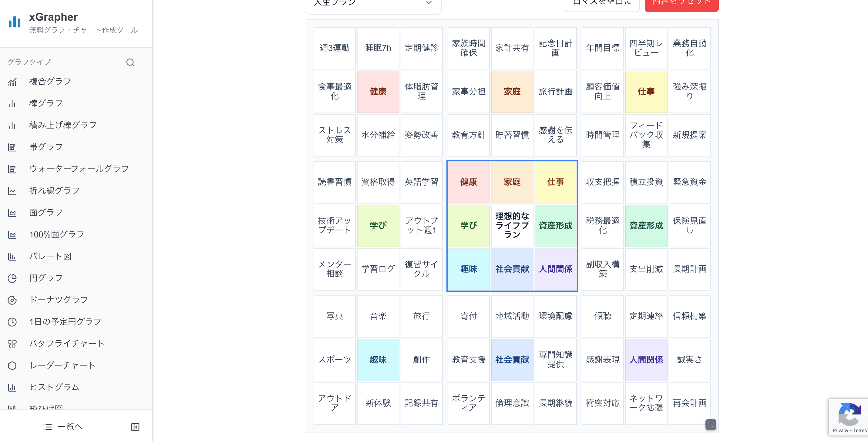Click the xGrapher bar chart logo
The image size is (868, 441).
[x=15, y=22]
